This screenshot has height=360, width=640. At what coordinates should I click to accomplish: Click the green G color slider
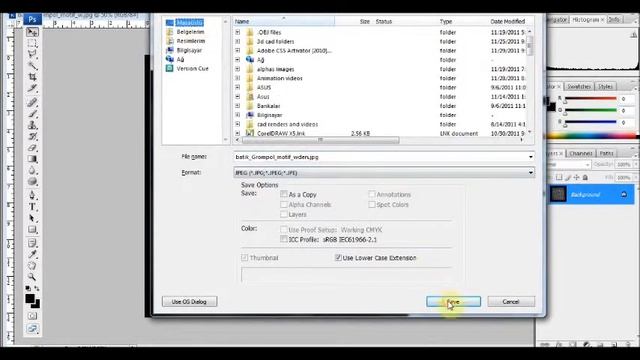[590, 111]
